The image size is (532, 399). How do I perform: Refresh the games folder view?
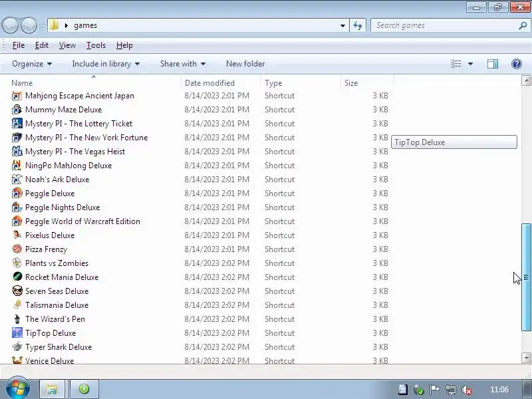click(x=358, y=25)
